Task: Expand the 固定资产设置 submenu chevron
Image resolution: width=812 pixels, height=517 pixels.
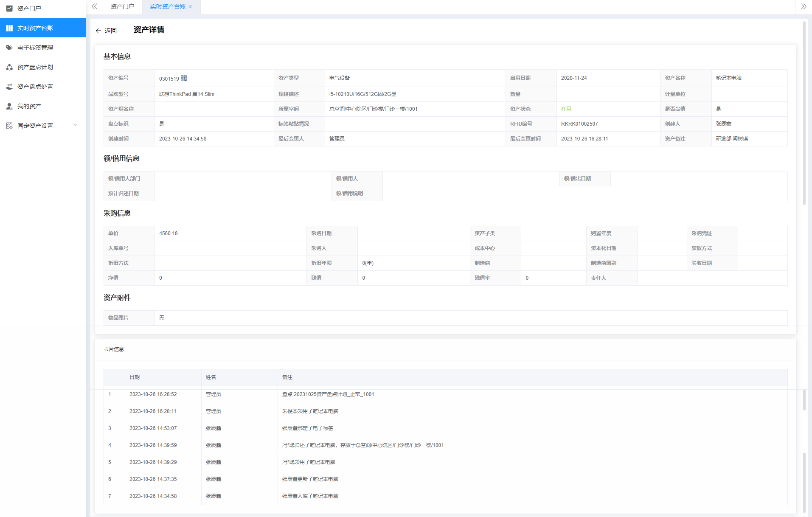Action: 75,125
